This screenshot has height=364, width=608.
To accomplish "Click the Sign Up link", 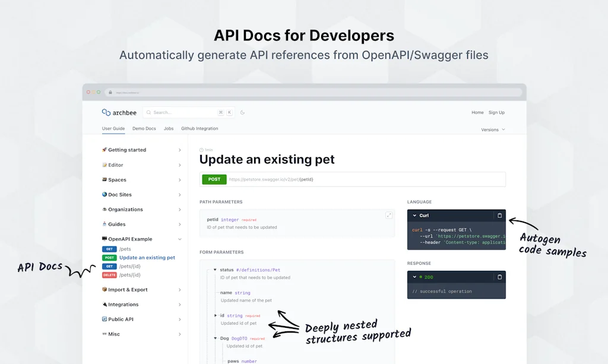I will click(496, 112).
